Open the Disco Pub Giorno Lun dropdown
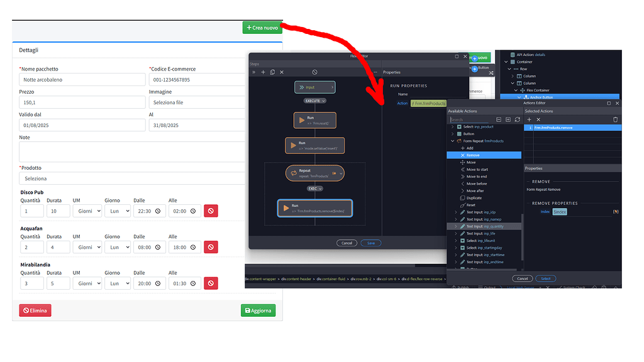 click(x=118, y=211)
